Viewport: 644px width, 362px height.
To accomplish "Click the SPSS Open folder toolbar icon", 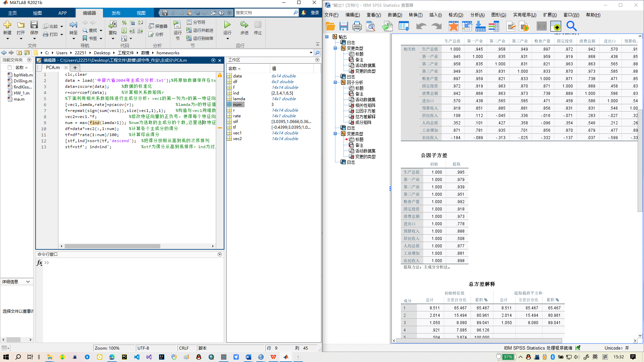I will point(330,26).
